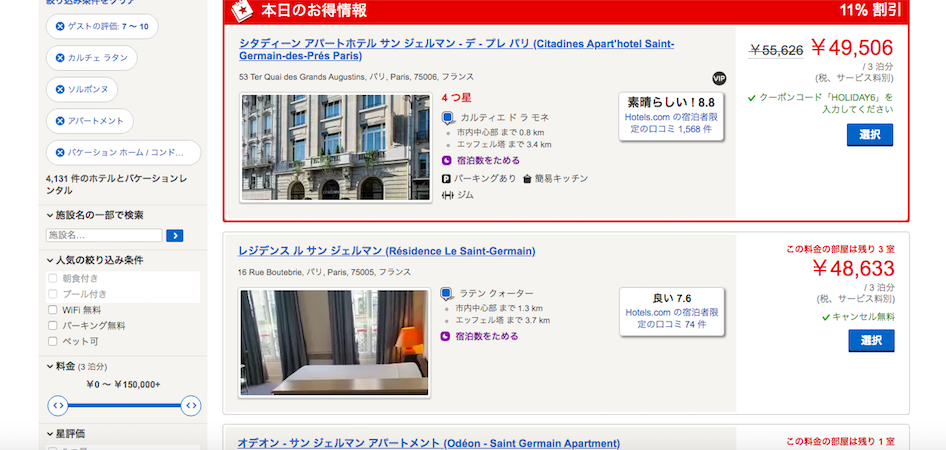Remove the アパートメント filter chip
The height and width of the screenshot is (450, 946).
(x=60, y=121)
